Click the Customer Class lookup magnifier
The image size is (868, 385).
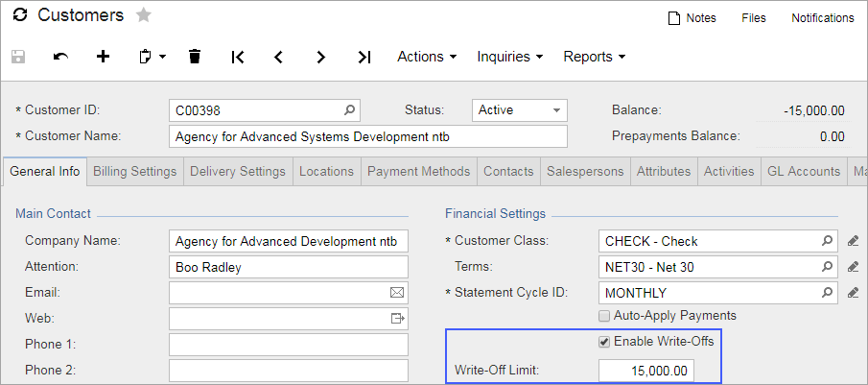pyautogui.click(x=827, y=241)
